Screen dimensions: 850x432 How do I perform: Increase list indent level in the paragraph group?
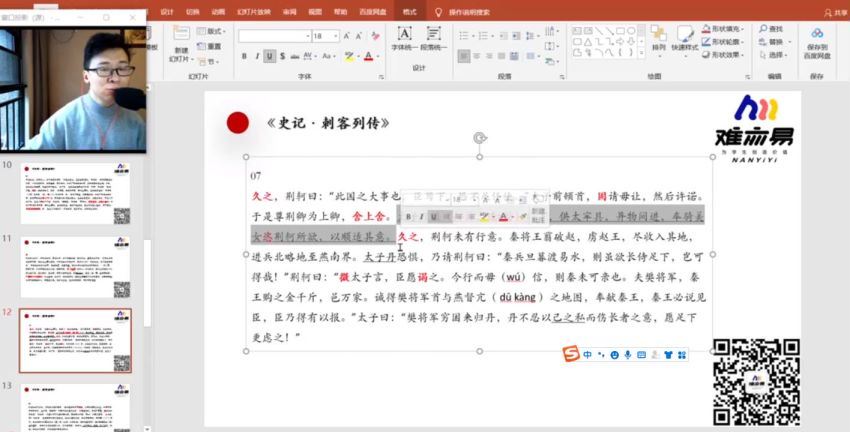(516, 36)
